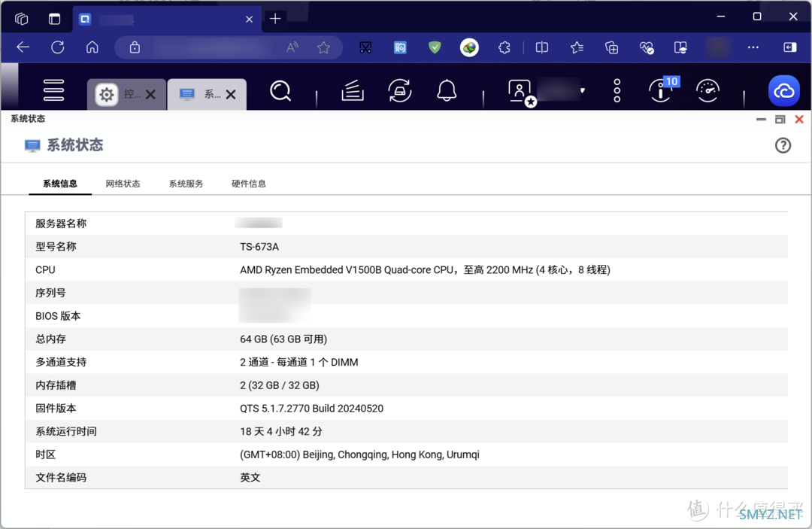Viewport: 812px width, 529px height.
Task: Switch to the 网络状态 tab
Action: coord(123,184)
